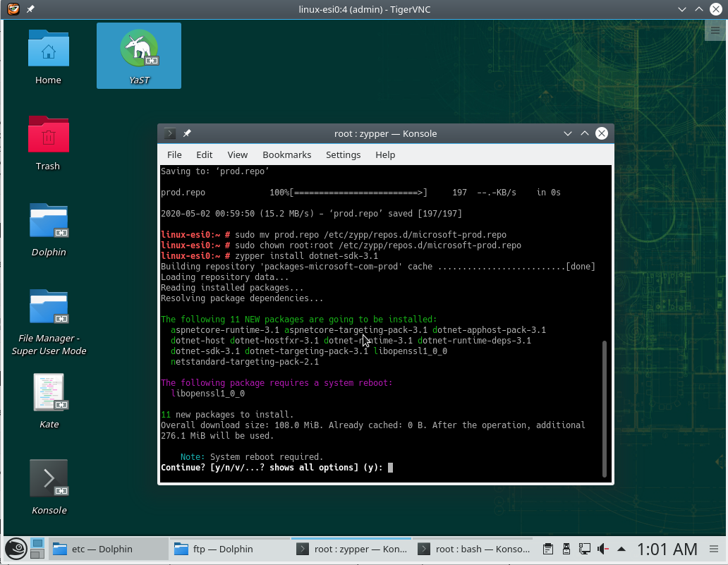This screenshot has height=565, width=728.
Task: Click 'dotnet-apphost-pack-3.1' package name
Action: click(x=489, y=330)
